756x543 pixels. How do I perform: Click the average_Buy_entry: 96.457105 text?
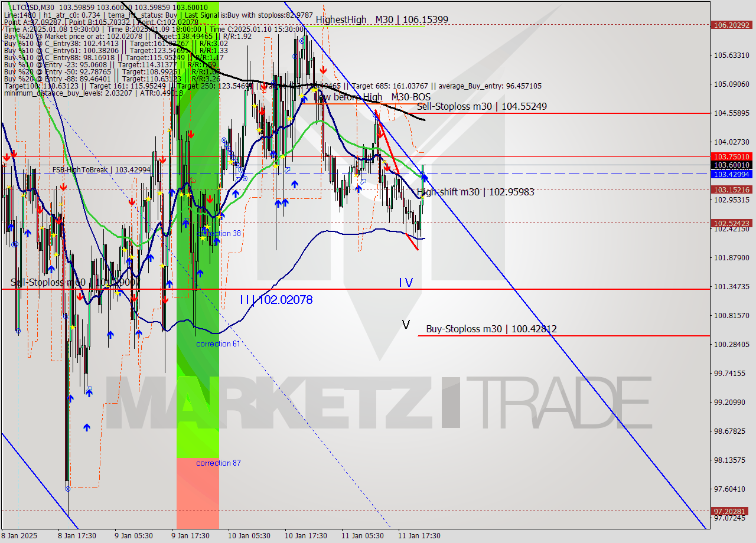click(490, 86)
